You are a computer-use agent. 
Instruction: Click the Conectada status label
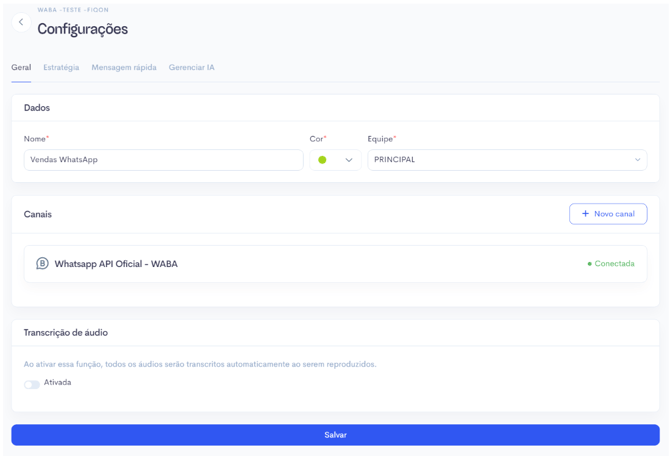[614, 264]
